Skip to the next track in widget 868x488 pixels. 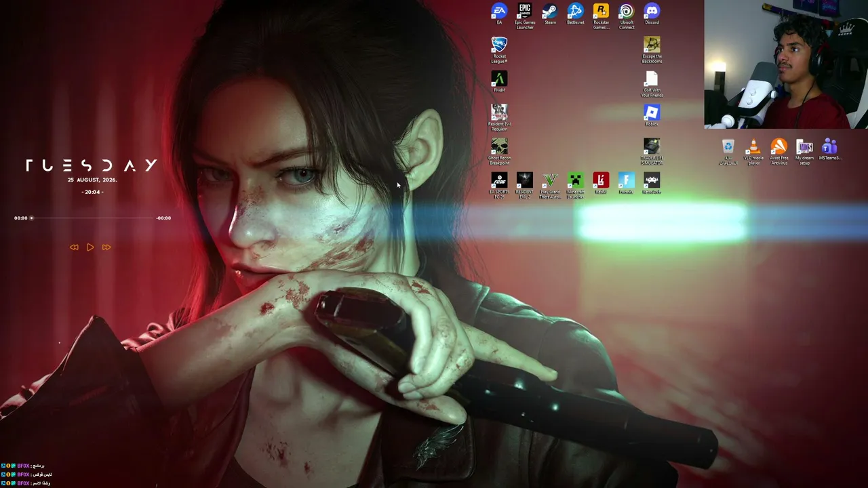(x=106, y=247)
